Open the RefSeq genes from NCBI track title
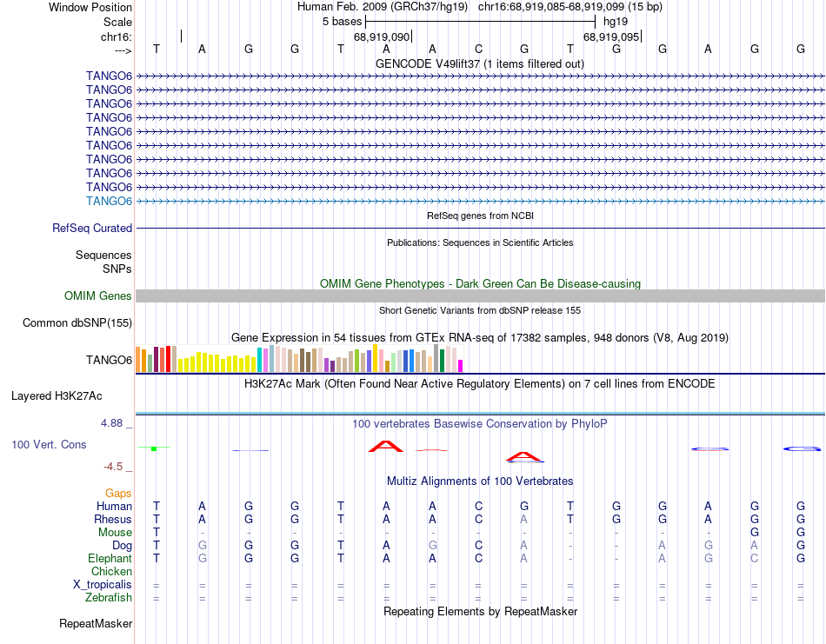The width and height of the screenshot is (826, 644). point(480,216)
